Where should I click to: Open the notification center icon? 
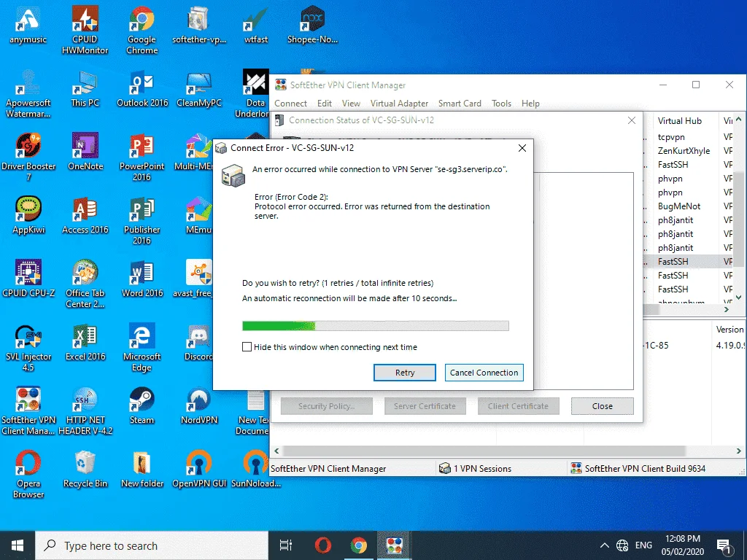coord(724,547)
